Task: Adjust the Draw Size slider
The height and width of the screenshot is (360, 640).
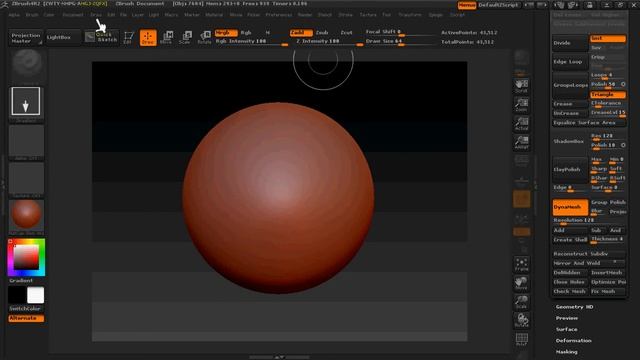Action: coord(400,42)
